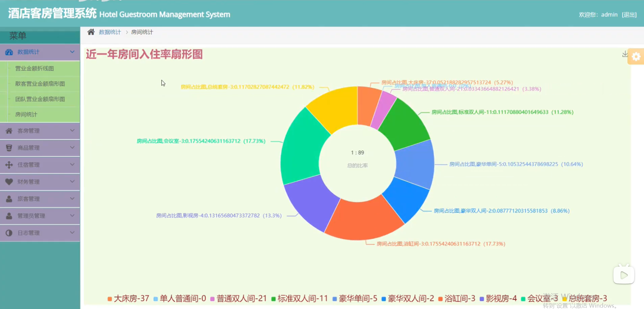Click the 数据统计 dashboard icon in sidebar
This screenshot has height=309, width=644.
point(9,52)
